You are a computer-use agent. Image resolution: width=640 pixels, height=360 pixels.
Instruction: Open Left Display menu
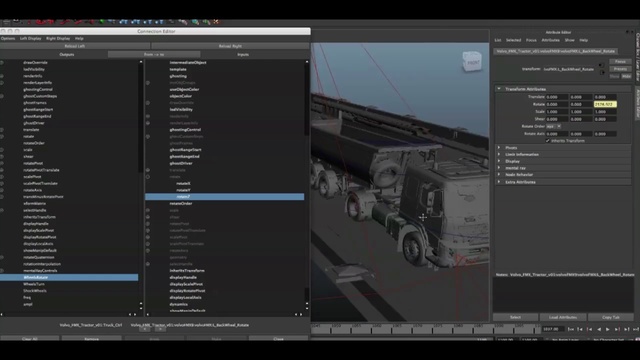31,38
